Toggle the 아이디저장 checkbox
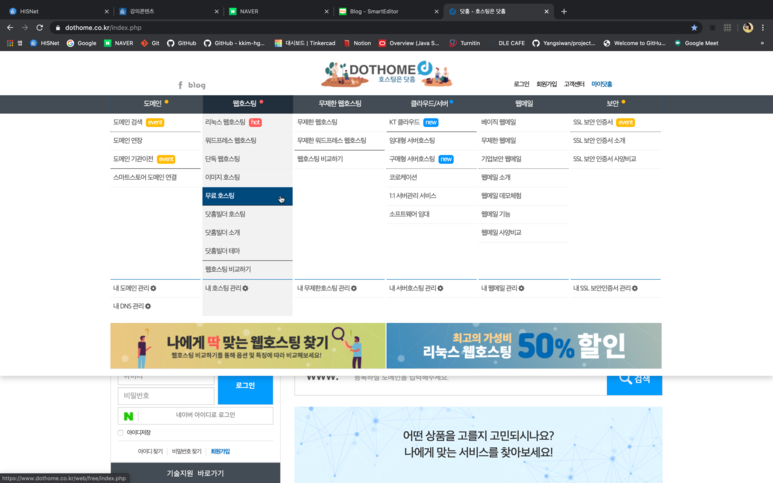Screen dimensions: 773x483 [x=121, y=433]
